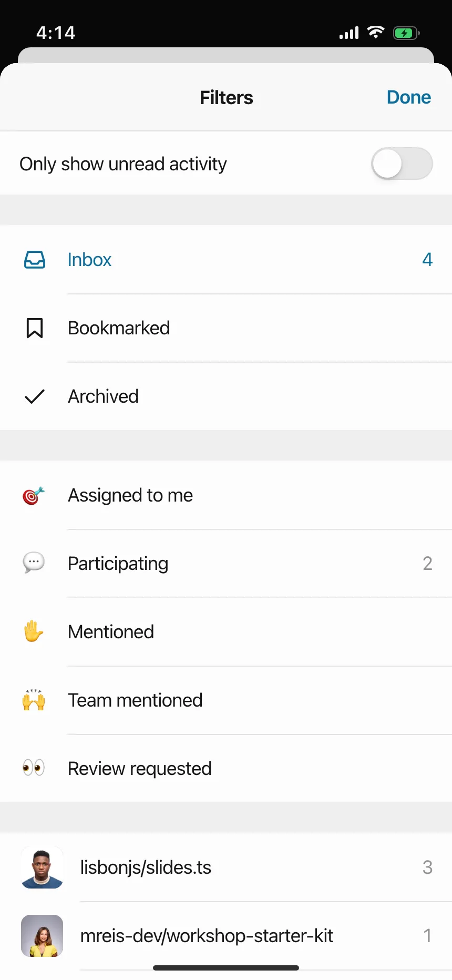Tap the Assigned to me target icon

[x=34, y=495]
